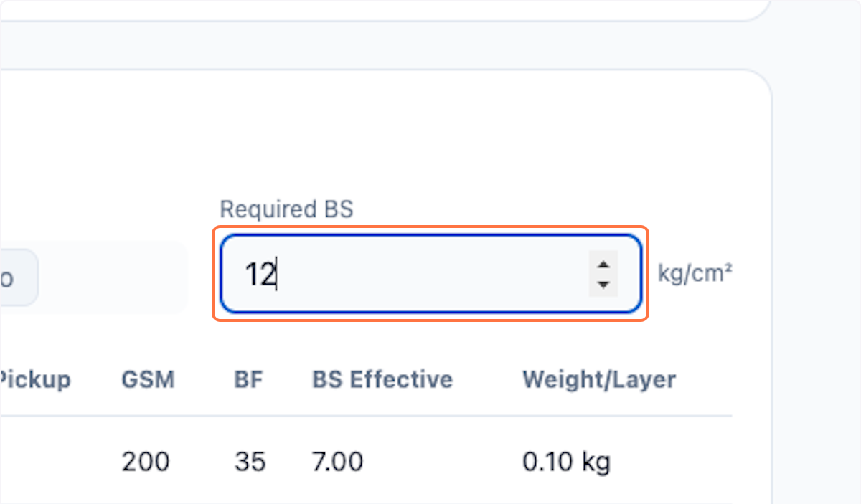The width and height of the screenshot is (861, 504).
Task: Click the BS Effective column header
Action: [x=382, y=379]
